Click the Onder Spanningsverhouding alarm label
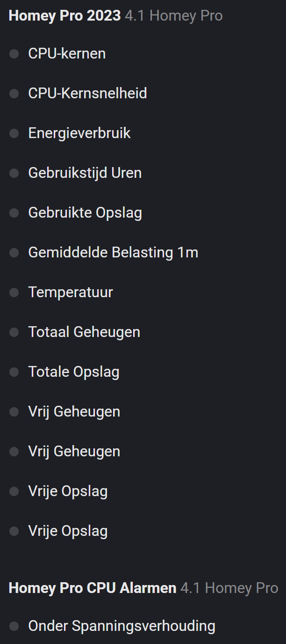This screenshot has width=286, height=644. 122,626
